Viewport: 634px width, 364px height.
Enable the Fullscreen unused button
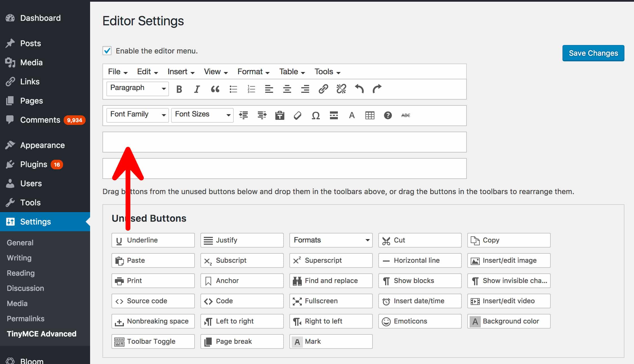tap(330, 301)
